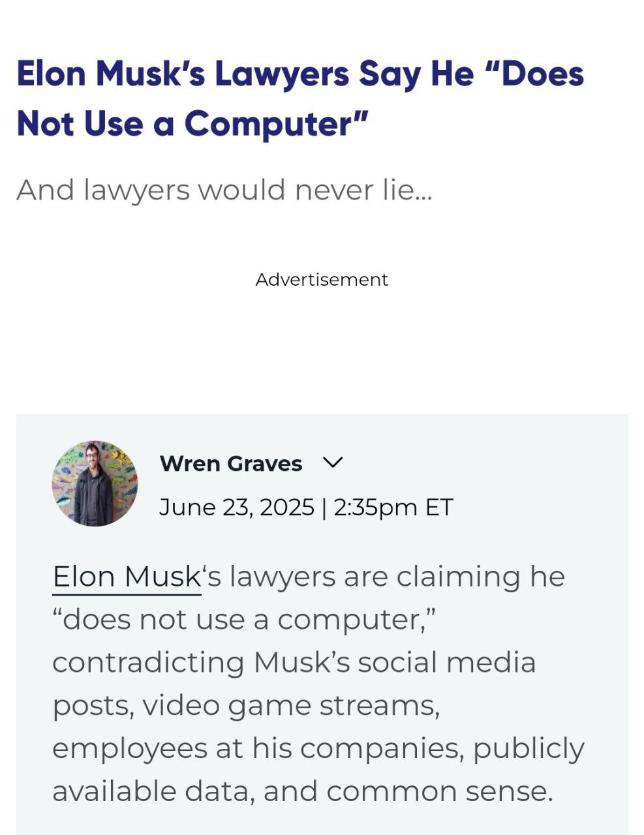Click the empty ad space below Advertisement
Screen dimensions: 644x835
[x=322, y=346]
